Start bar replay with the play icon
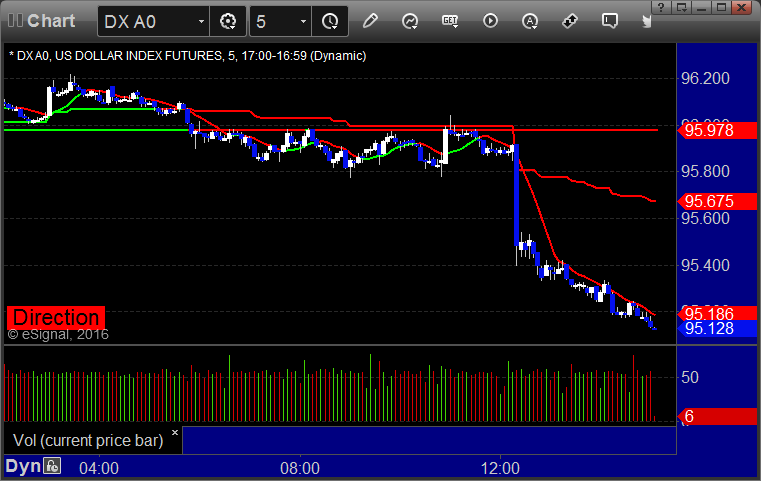This screenshot has width=761, height=481. pos(490,21)
